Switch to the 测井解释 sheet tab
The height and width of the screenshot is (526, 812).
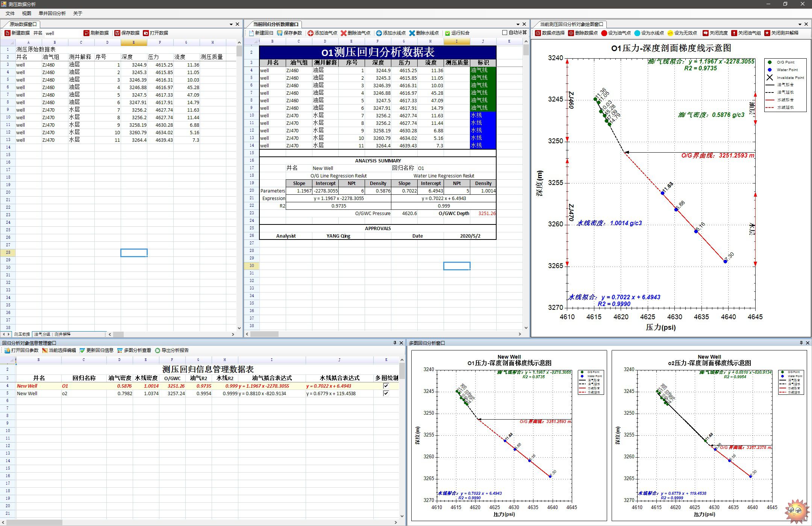62,334
